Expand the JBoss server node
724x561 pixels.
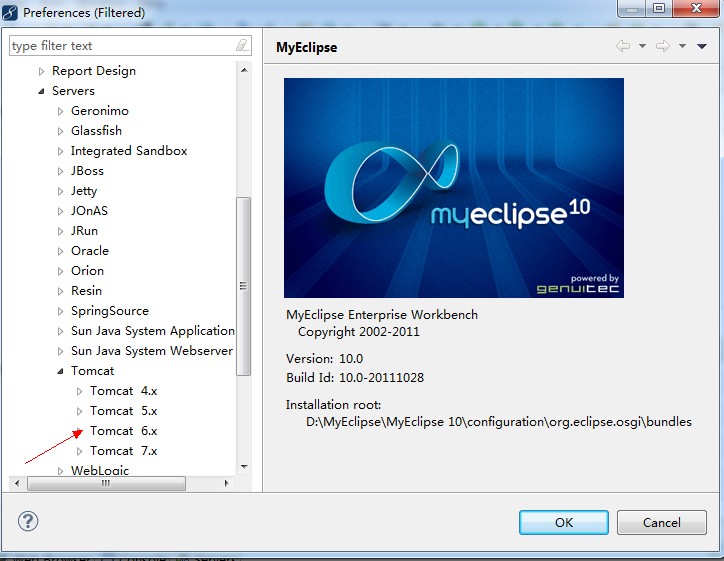(60, 171)
